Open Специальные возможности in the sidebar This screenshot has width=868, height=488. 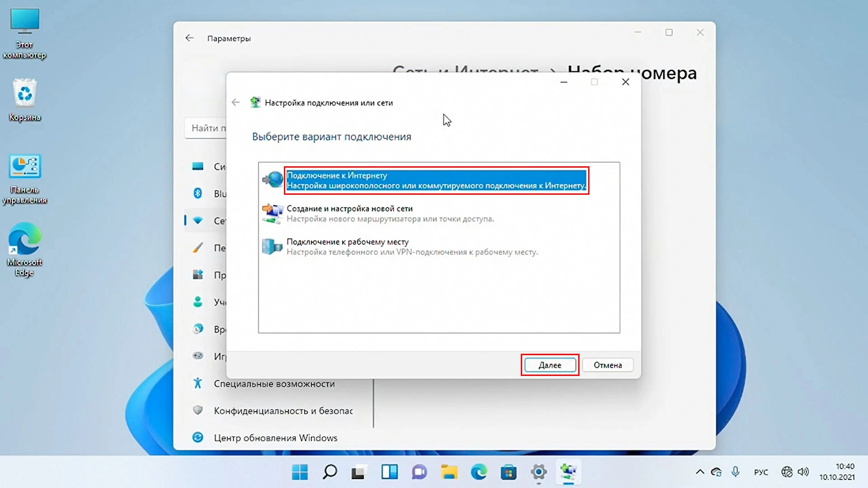click(x=274, y=384)
